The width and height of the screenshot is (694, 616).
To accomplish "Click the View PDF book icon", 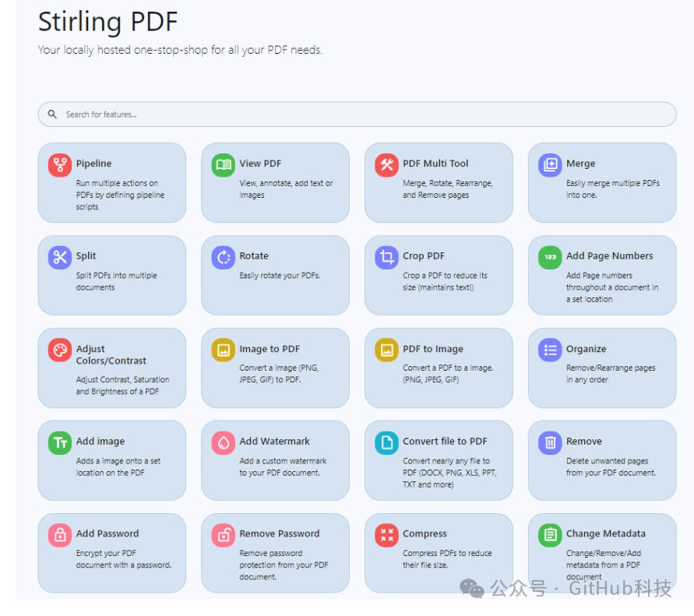I will (223, 165).
